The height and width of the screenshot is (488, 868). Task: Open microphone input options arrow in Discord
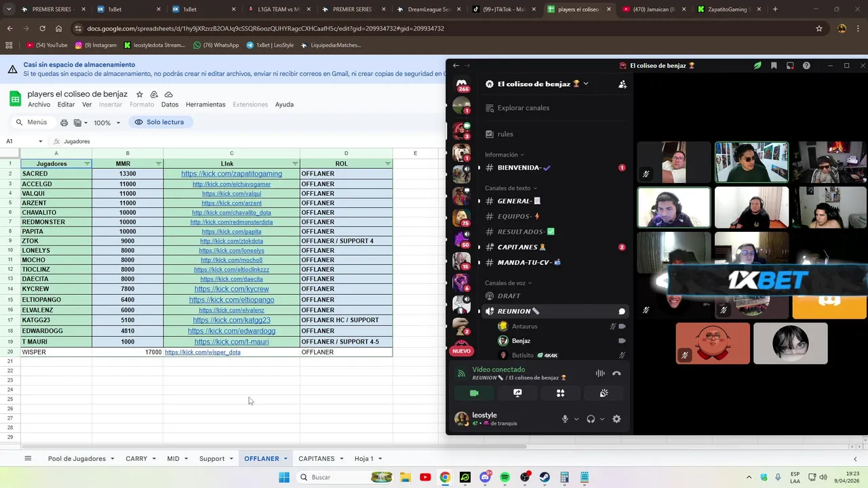pos(576,419)
